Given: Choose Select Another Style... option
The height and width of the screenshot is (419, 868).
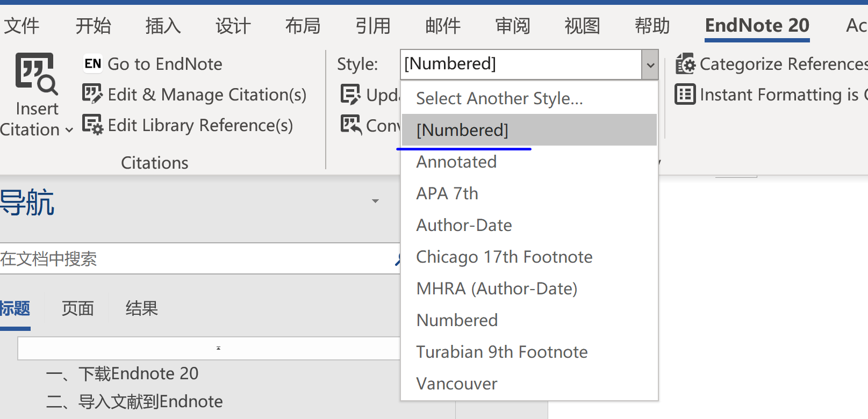Looking at the screenshot, I should pyautogui.click(x=529, y=98).
